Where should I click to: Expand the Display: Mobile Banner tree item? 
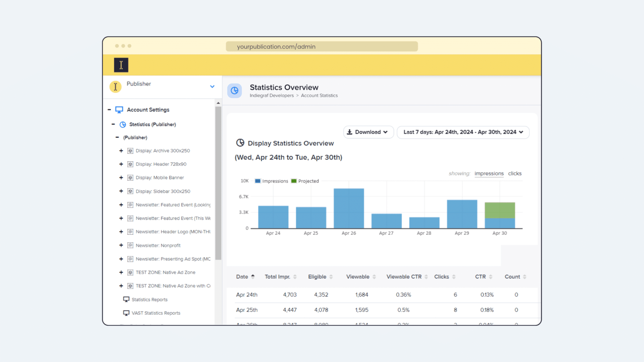[x=121, y=177]
